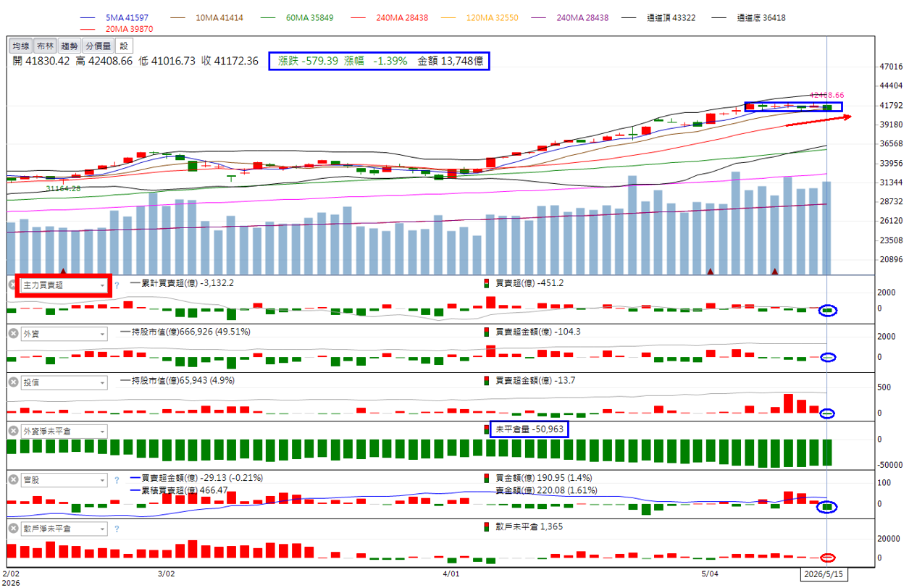Click the 漲跌 -579.39 change value

(x=308, y=62)
